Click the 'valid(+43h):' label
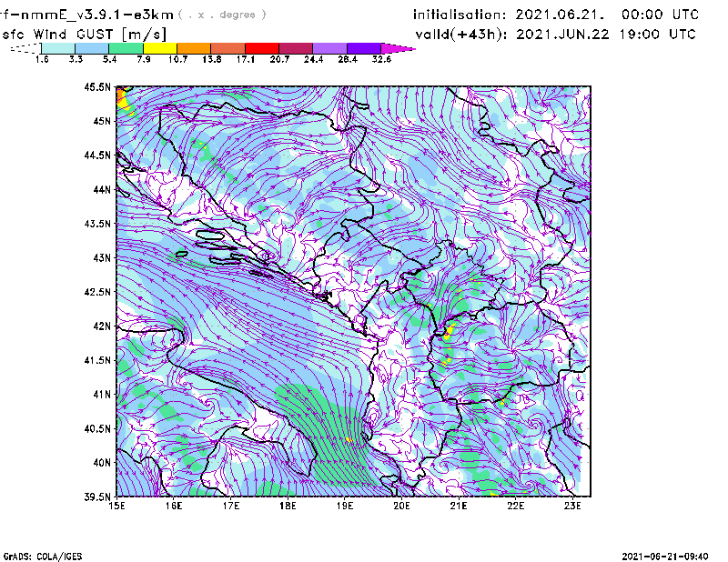The width and height of the screenshot is (728, 562). coord(461,35)
